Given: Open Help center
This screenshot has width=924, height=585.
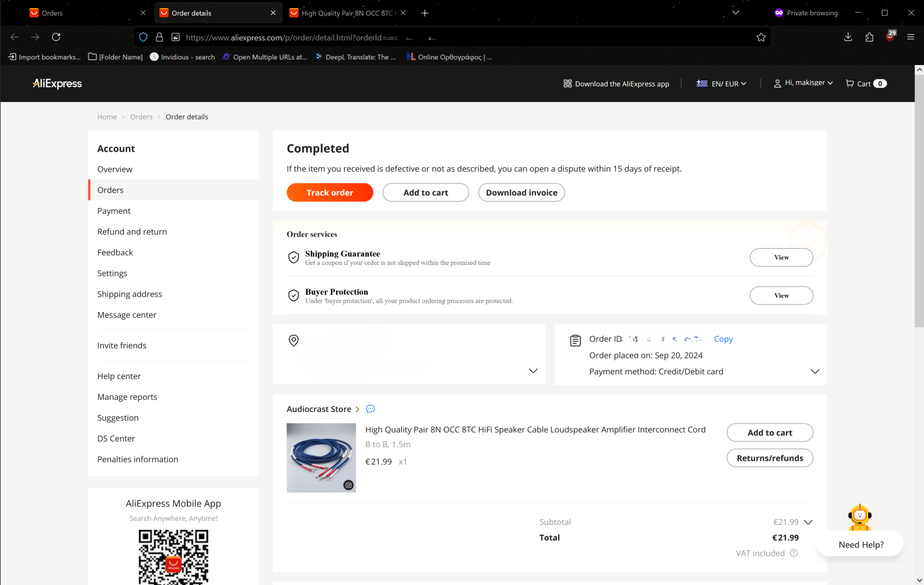Looking at the screenshot, I should tap(119, 376).
